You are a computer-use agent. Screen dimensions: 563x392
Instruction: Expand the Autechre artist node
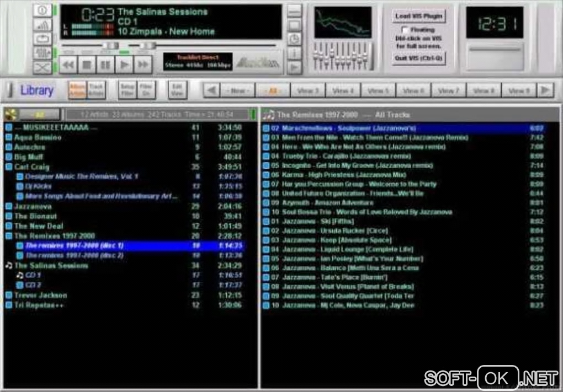tap(9, 147)
